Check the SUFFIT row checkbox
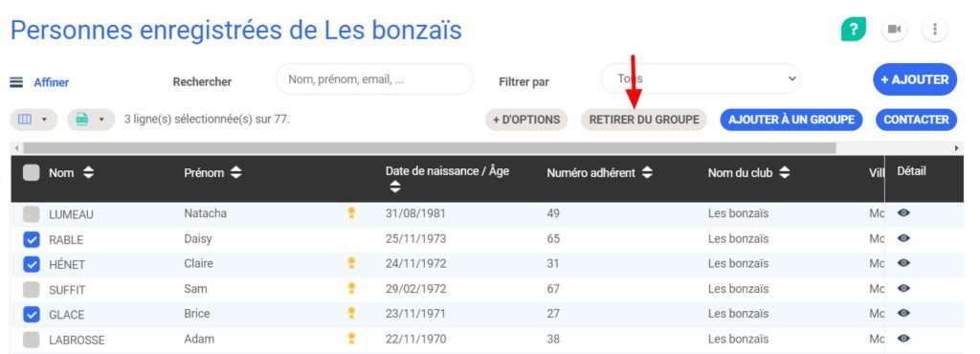The image size is (980, 354). [x=32, y=290]
